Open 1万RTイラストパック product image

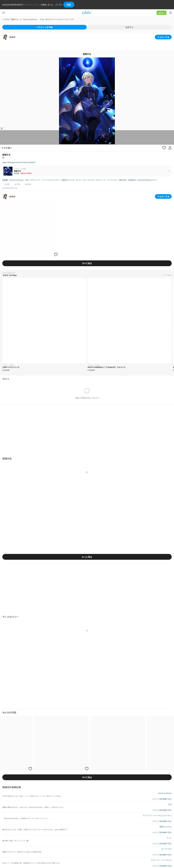tap(44, 320)
